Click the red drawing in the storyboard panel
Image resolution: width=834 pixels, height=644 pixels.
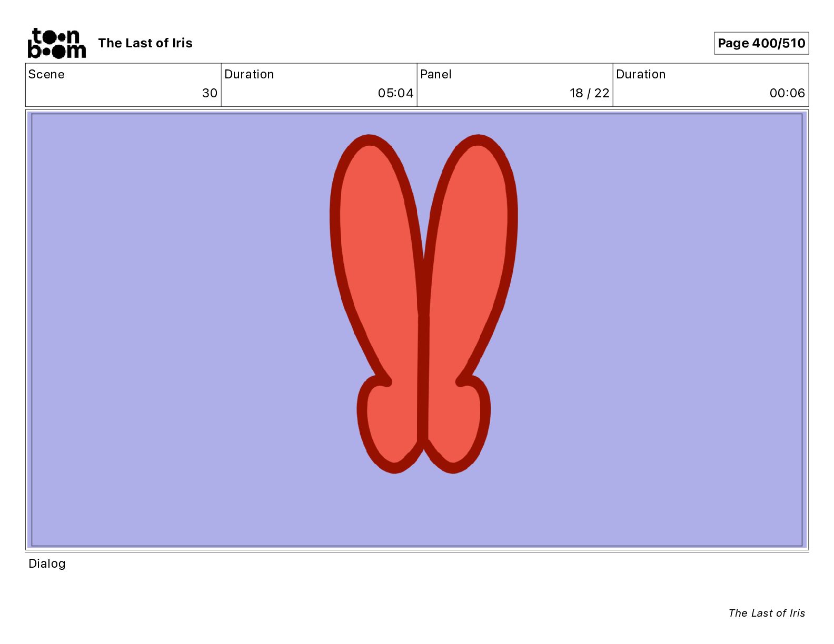click(x=423, y=304)
